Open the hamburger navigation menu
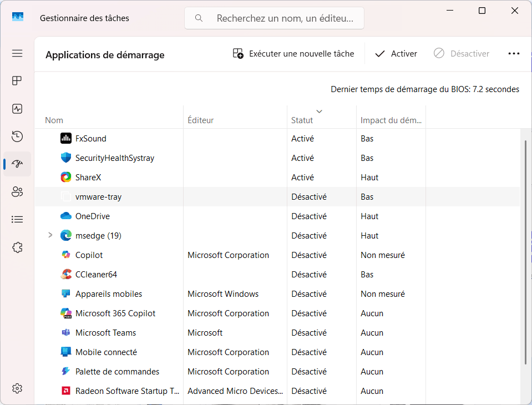The image size is (532, 405). pos(17,54)
